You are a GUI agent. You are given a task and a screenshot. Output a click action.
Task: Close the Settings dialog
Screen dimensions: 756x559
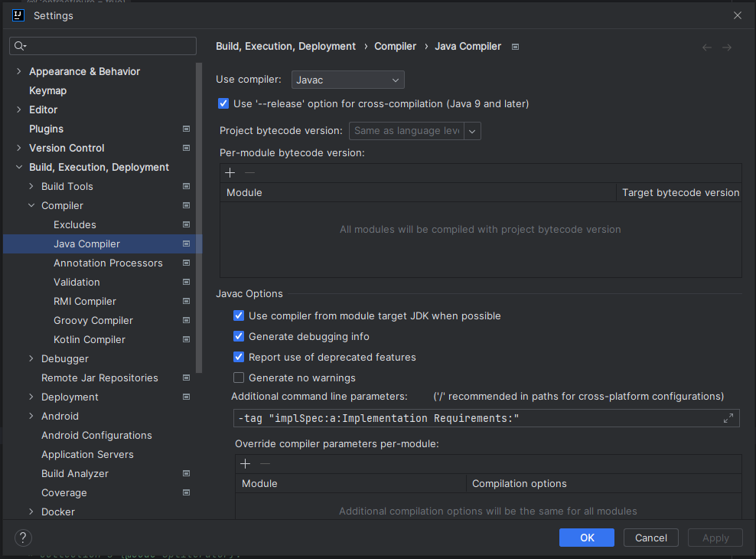[738, 15]
